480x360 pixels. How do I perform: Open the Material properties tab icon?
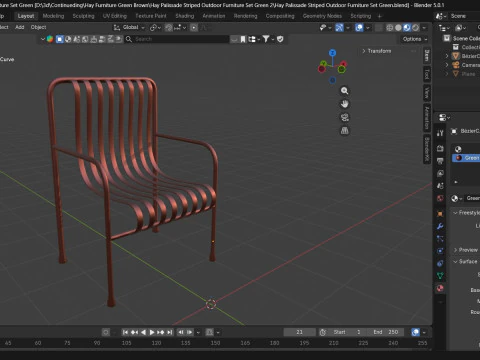tap(440, 288)
